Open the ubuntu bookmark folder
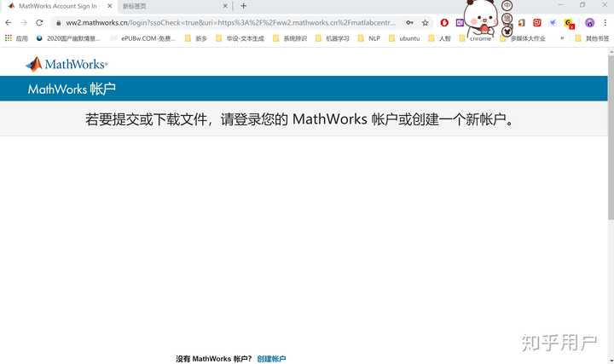This screenshot has height=364, width=614. pyautogui.click(x=404, y=38)
